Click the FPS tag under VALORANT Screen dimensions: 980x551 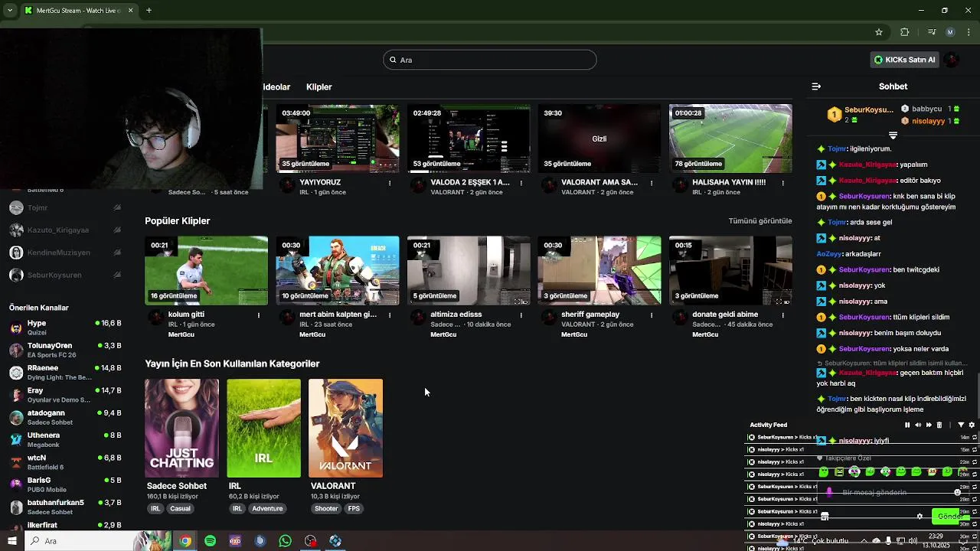[354, 509]
